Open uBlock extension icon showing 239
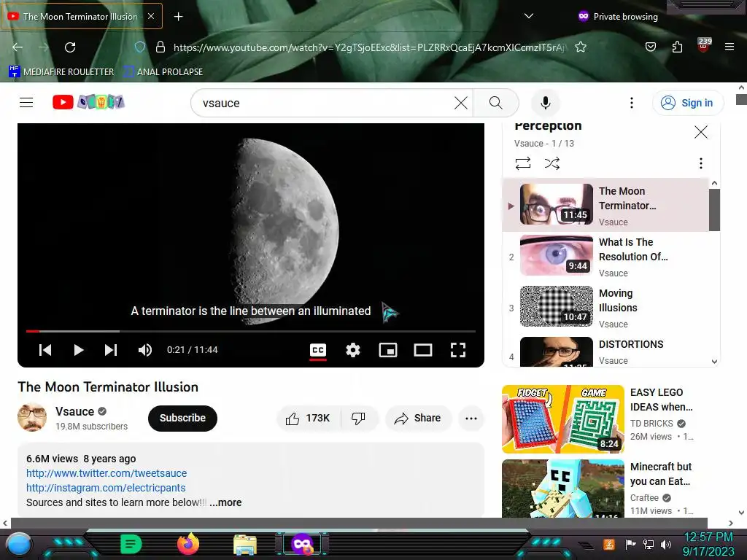This screenshot has width=747, height=560. tap(704, 46)
